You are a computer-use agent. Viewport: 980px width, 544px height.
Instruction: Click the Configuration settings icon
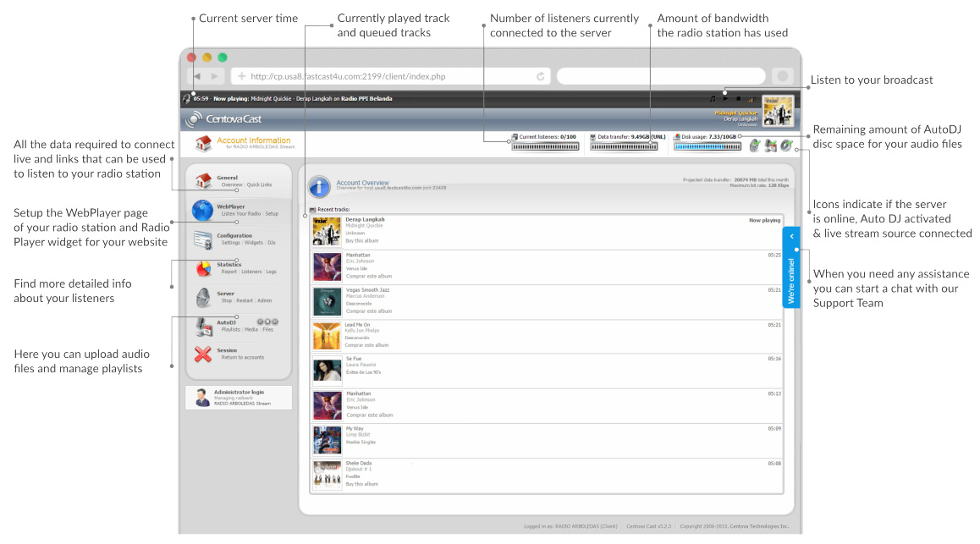click(x=203, y=239)
